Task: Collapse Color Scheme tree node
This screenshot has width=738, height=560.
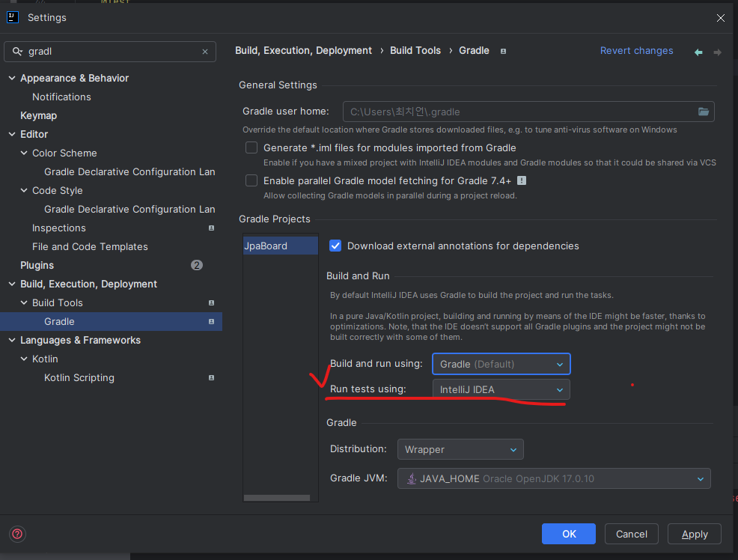Action: (x=24, y=153)
